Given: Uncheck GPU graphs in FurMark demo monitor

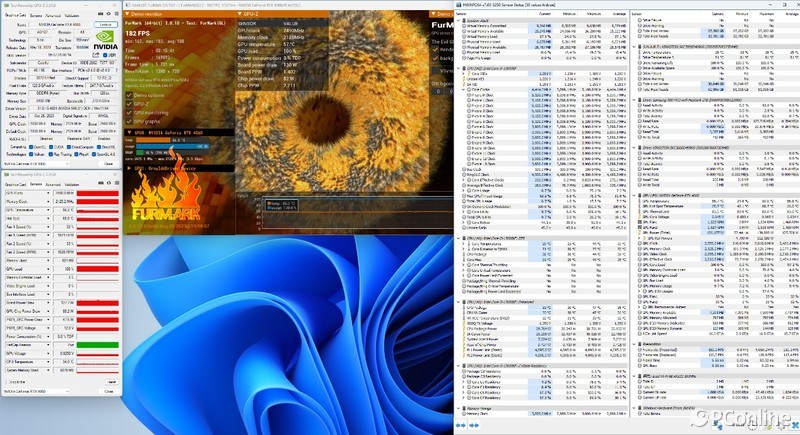Looking at the screenshot, I should click(x=129, y=121).
